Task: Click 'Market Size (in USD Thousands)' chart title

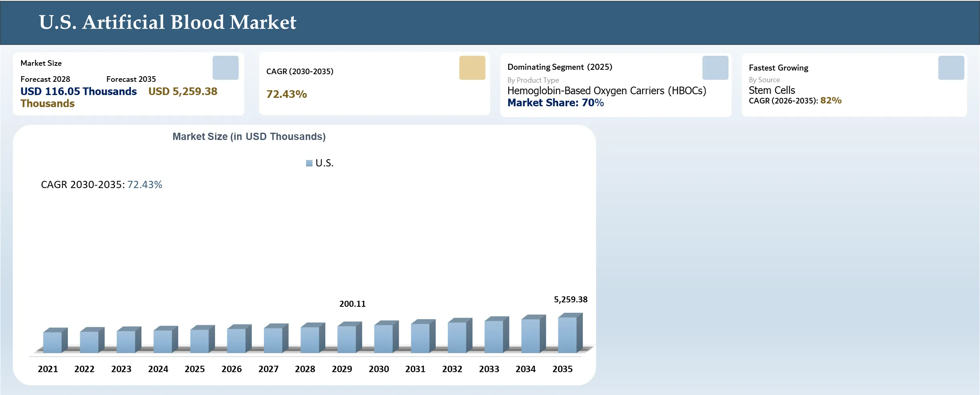Action: point(249,137)
